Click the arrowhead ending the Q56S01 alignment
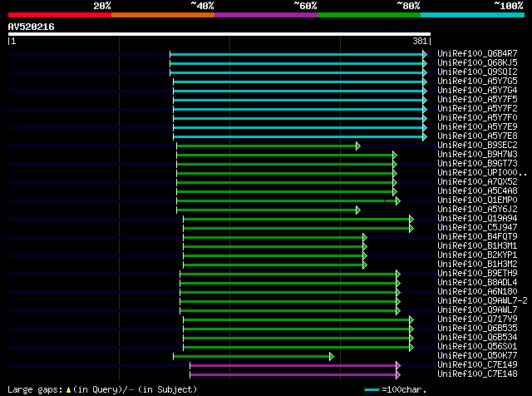Viewport: 532px width, 396px height. 411,348
